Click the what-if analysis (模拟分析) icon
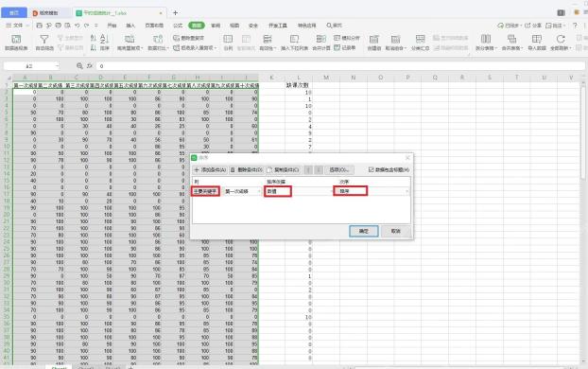This screenshot has height=369, width=588. click(x=337, y=38)
